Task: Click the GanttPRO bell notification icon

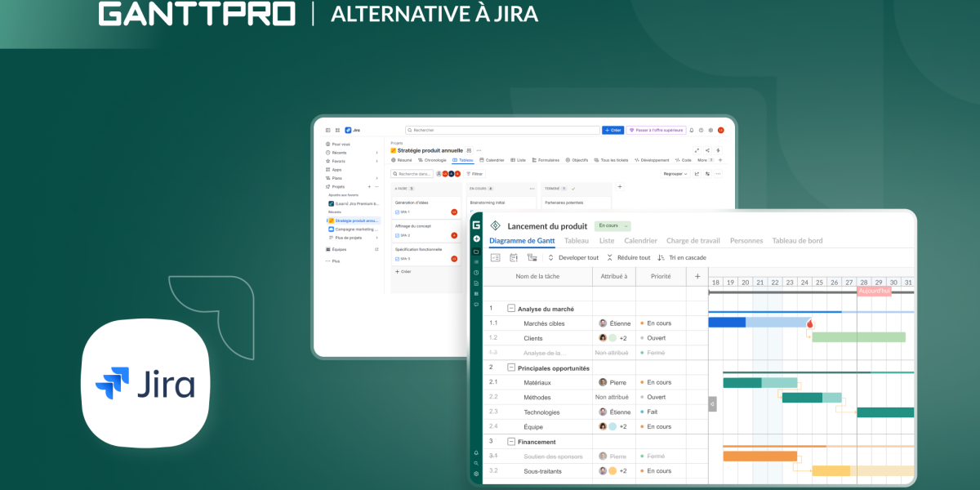Action: click(476, 452)
